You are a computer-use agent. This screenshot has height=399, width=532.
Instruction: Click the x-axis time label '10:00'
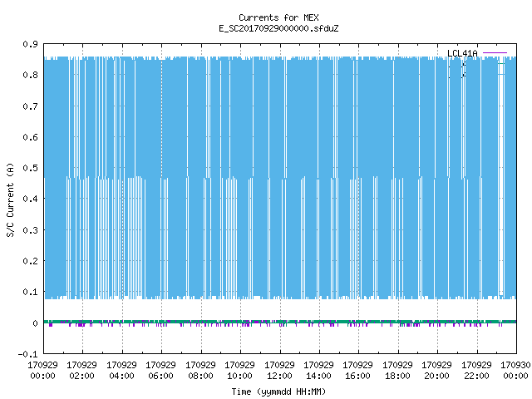240,376
